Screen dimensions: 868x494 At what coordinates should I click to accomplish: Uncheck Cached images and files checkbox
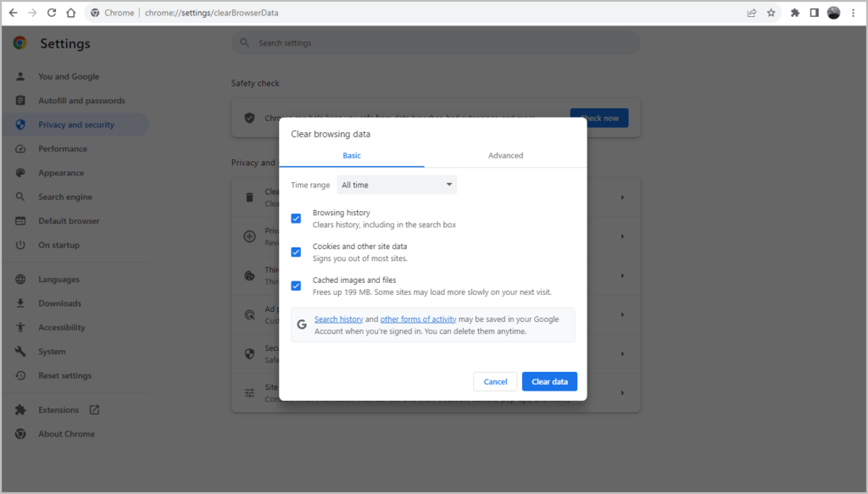(x=296, y=286)
